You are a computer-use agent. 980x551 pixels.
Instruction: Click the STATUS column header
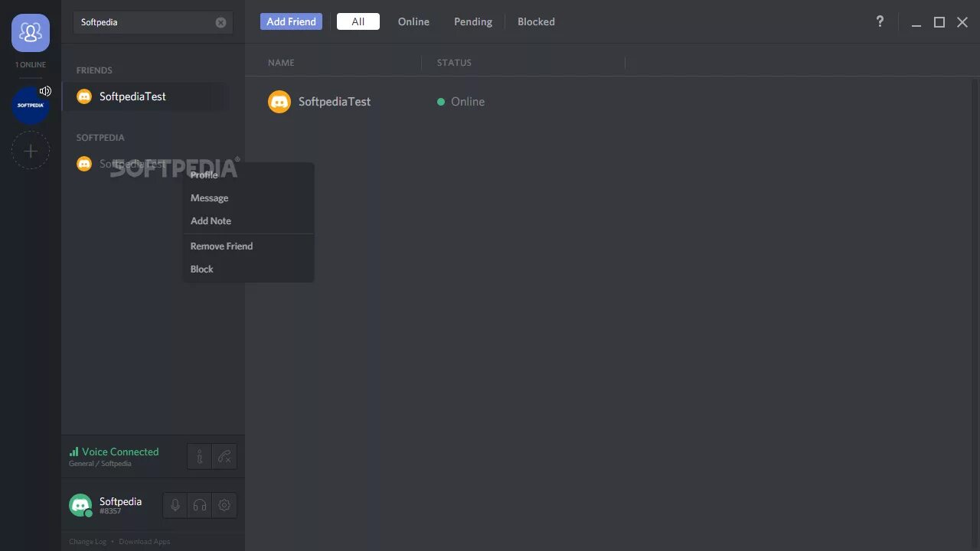tap(454, 63)
